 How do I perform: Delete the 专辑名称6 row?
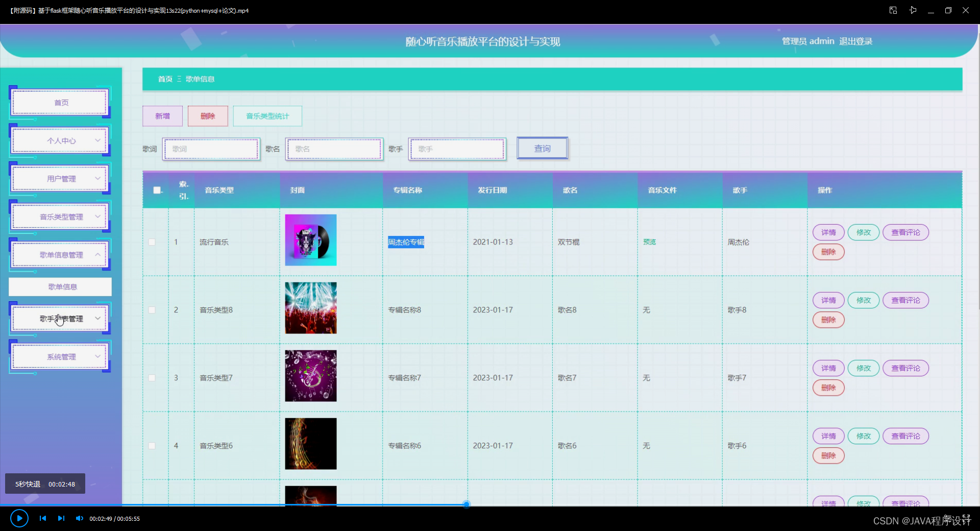click(828, 455)
